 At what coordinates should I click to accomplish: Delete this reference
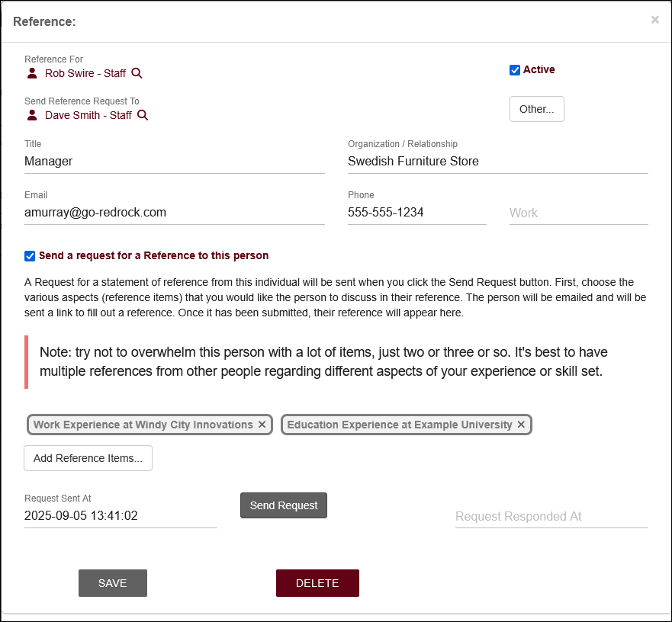[317, 583]
